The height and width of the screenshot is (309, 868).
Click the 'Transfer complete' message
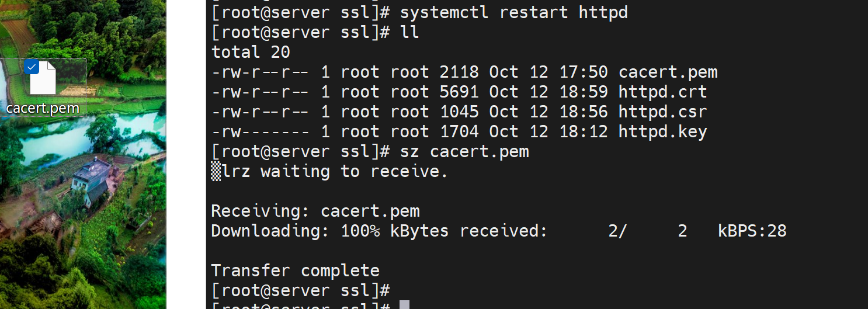coord(295,270)
